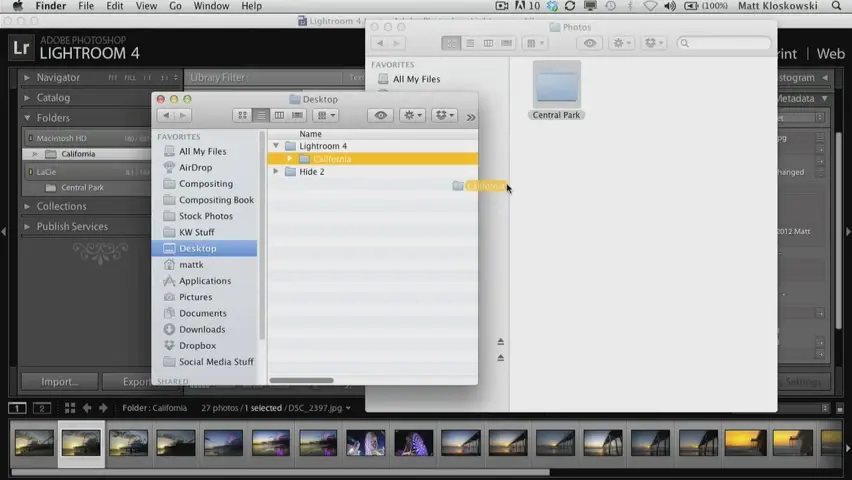Collapse the Lightroom 4 folder

point(276,146)
